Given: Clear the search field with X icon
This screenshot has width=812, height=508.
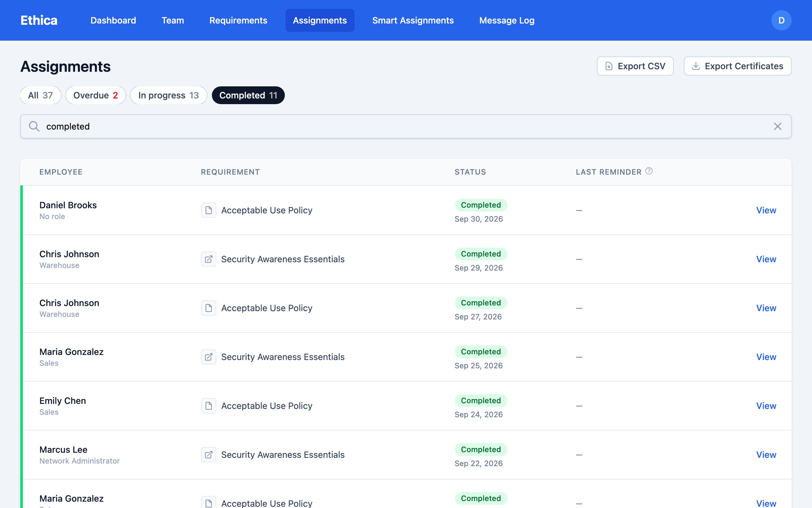Looking at the screenshot, I should pyautogui.click(x=777, y=126).
